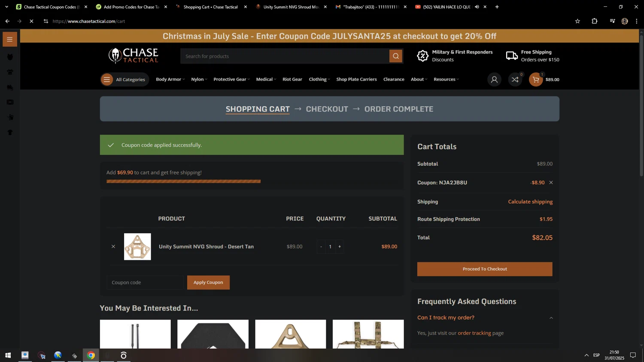644x362 pixels.
Task: Switch to Chase Tactical Coupon Codes tab
Action: click(51, 7)
